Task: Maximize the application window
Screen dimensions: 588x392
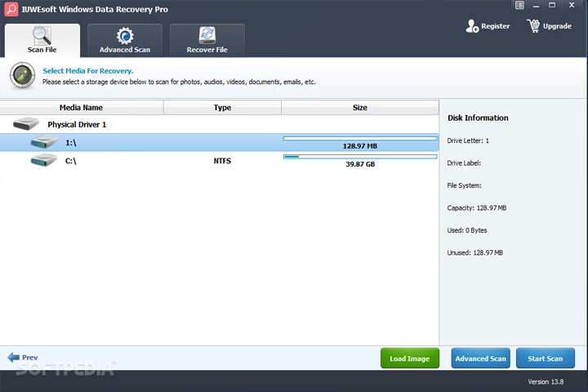Action: coord(552,5)
